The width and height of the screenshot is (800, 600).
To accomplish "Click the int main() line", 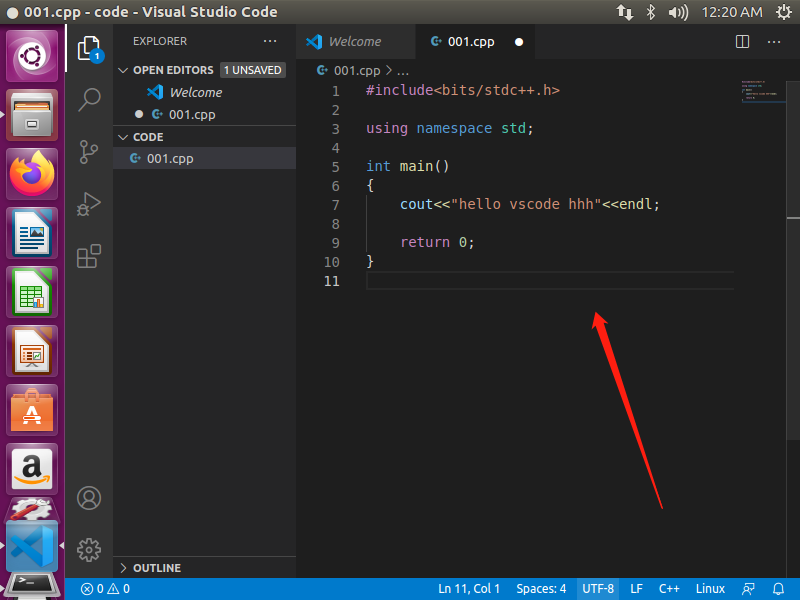I will [x=408, y=166].
